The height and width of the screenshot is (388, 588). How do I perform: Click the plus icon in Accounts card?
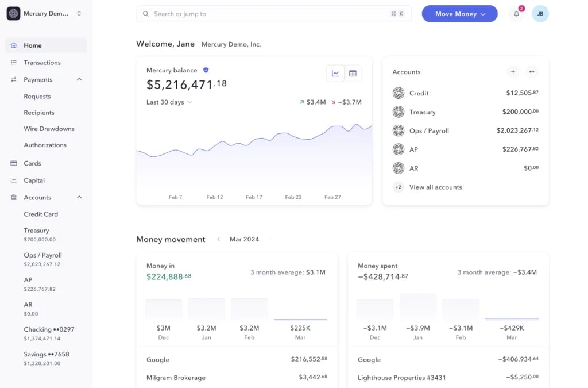point(513,72)
